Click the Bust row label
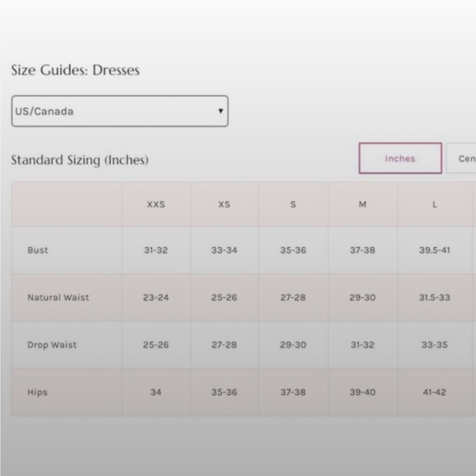 38,250
